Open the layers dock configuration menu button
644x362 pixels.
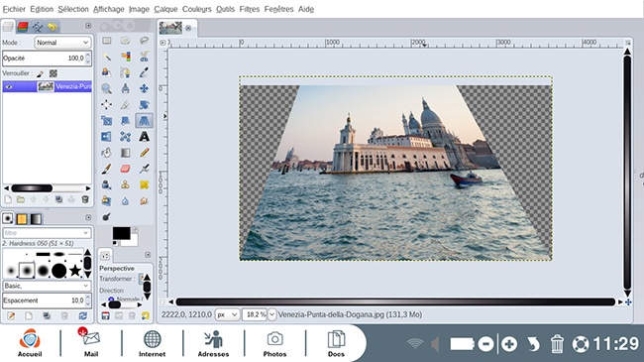(88, 26)
